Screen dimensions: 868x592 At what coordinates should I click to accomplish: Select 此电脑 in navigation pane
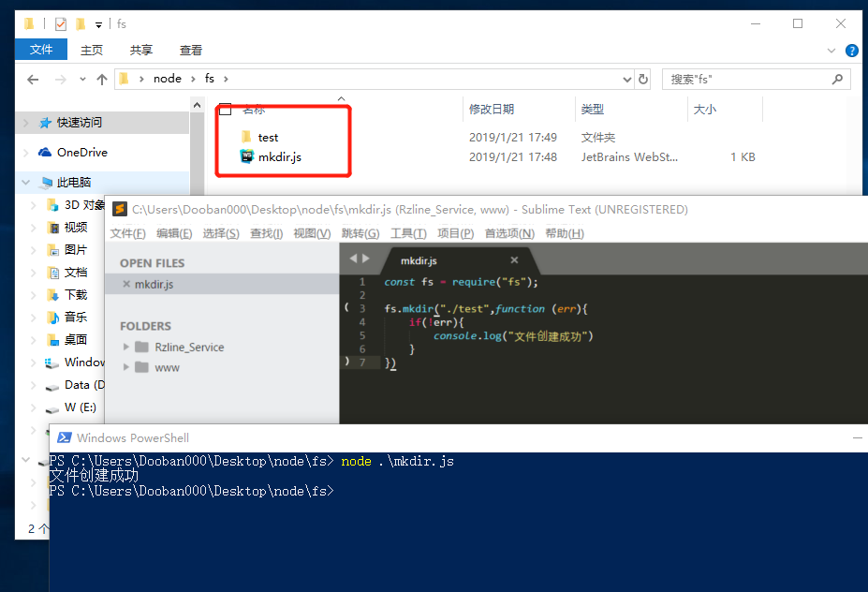[x=74, y=183]
